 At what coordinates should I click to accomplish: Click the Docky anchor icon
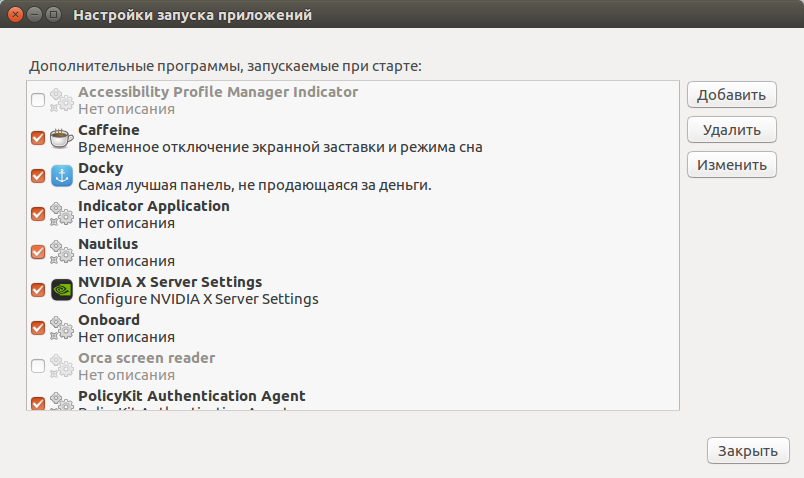click(x=62, y=176)
